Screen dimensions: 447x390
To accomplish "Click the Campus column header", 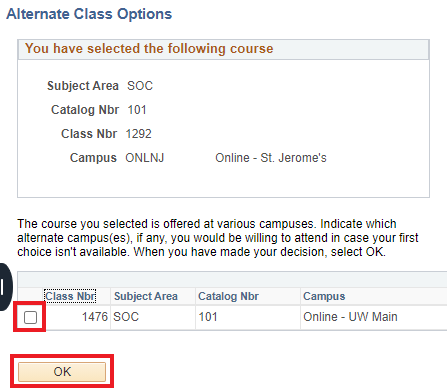I will pos(324,296).
